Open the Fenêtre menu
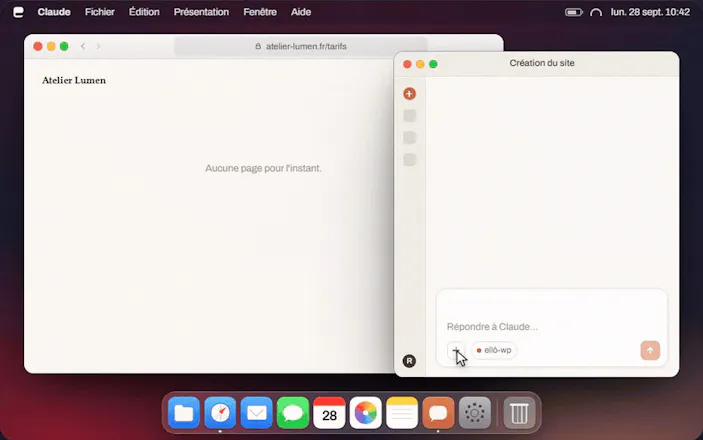703x440 pixels. [260, 12]
